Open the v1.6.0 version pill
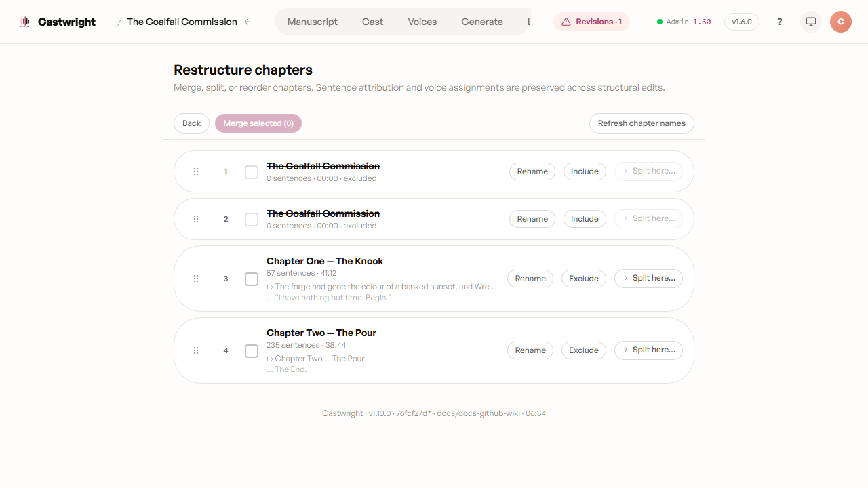 point(742,22)
